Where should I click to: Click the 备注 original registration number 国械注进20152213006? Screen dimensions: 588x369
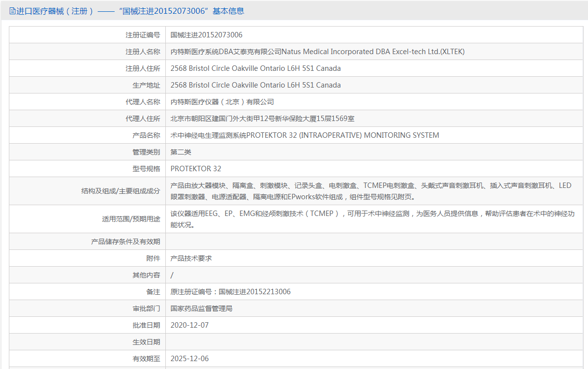[x=230, y=292]
